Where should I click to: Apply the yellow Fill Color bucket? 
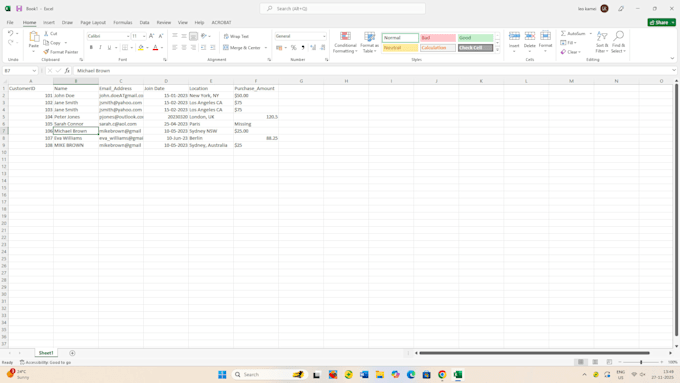pos(141,48)
